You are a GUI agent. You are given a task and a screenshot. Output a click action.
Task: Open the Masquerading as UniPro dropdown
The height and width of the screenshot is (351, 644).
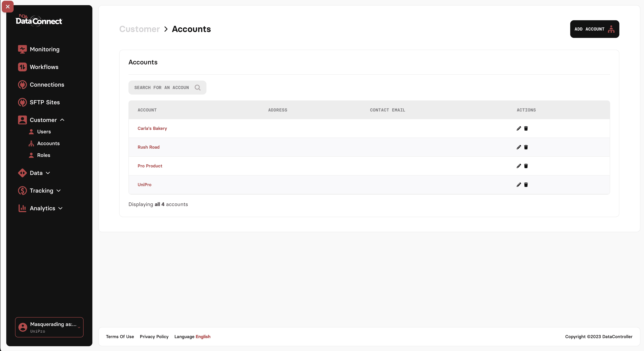click(x=49, y=327)
